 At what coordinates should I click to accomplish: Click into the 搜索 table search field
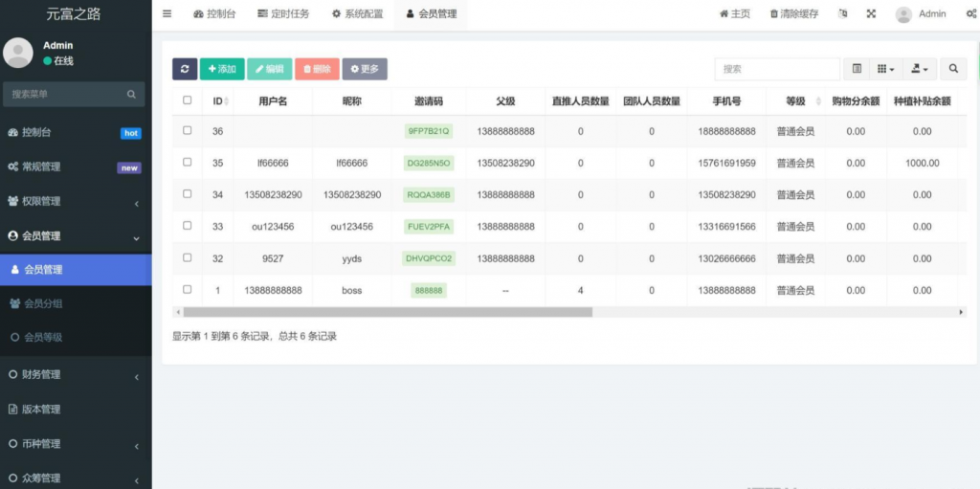pos(776,69)
